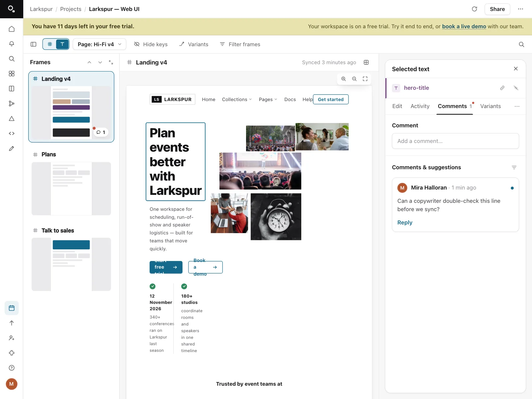Open Filter frames
The height and width of the screenshot is (399, 532).
[240, 44]
